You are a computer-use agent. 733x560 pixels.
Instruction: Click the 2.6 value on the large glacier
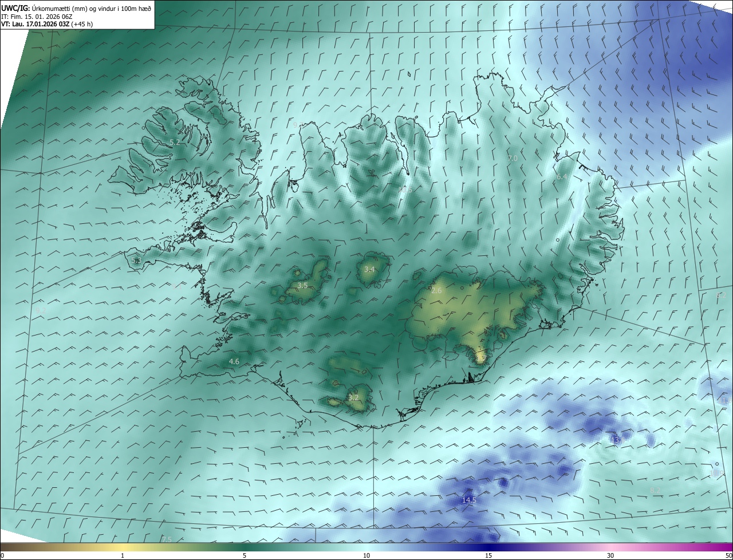(x=436, y=291)
